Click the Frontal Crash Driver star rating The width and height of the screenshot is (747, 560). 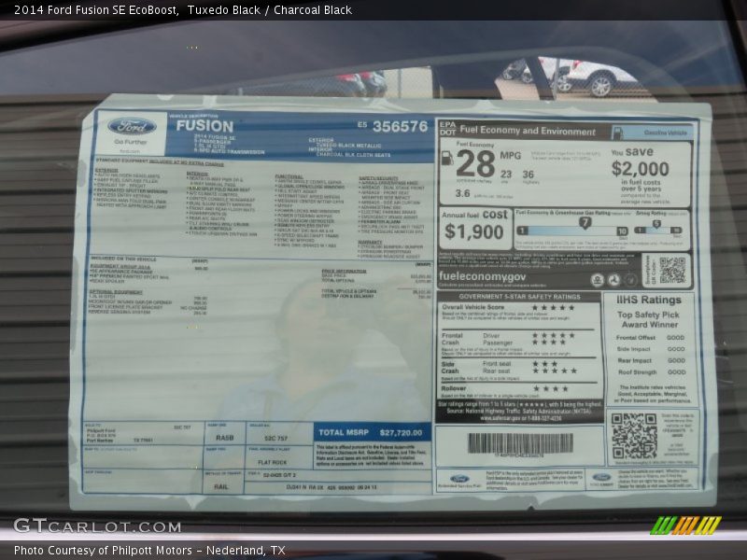click(x=554, y=335)
